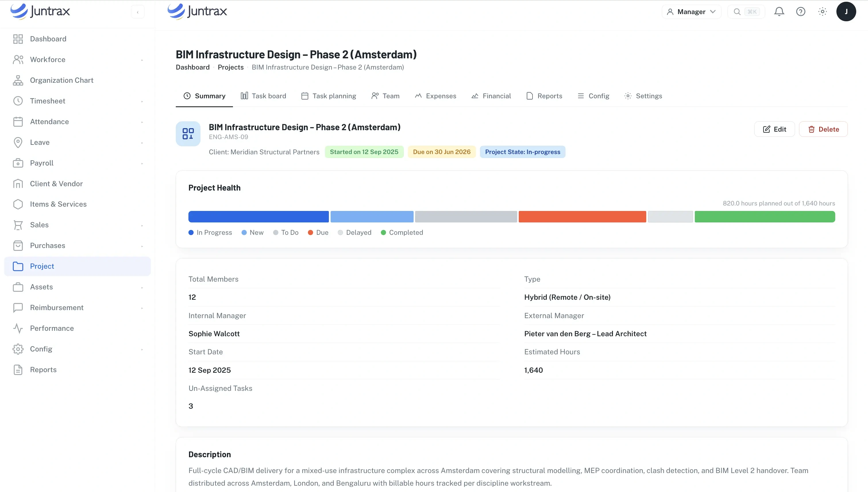Open the Team tab
This screenshot has height=492, width=868.
click(x=385, y=96)
